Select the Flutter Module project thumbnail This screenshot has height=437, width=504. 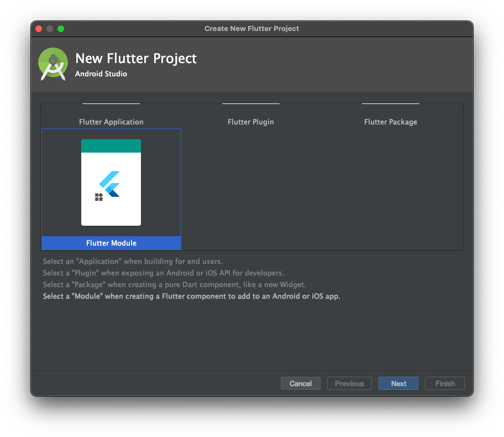(111, 183)
